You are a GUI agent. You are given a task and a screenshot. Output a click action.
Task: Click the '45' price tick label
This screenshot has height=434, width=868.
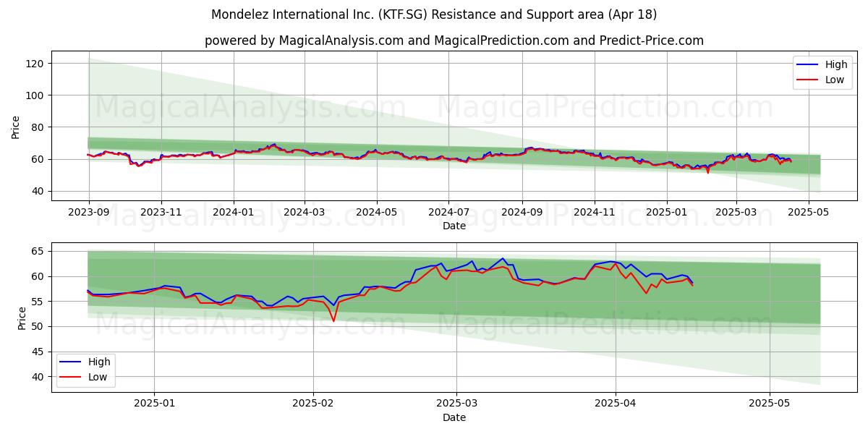38,352
